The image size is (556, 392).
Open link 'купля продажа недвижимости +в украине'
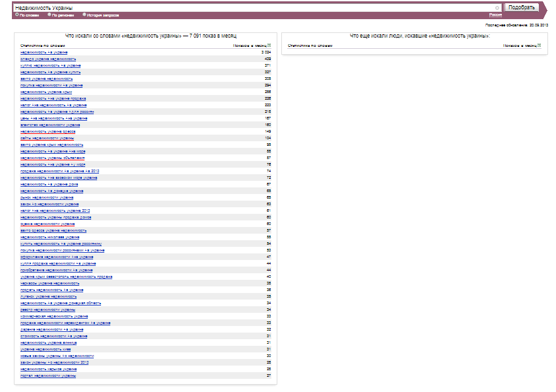point(58,264)
